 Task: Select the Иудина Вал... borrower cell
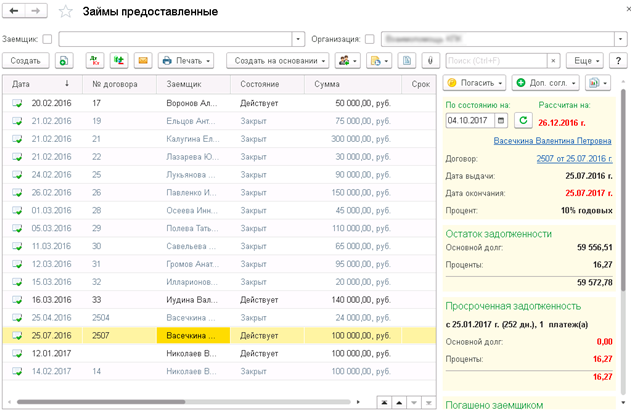click(x=194, y=299)
